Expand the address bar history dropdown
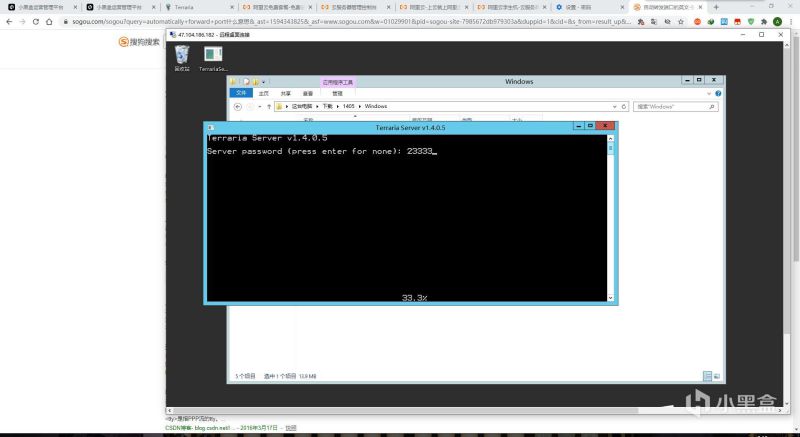Viewport: 800px width, 437px height. pos(614,107)
